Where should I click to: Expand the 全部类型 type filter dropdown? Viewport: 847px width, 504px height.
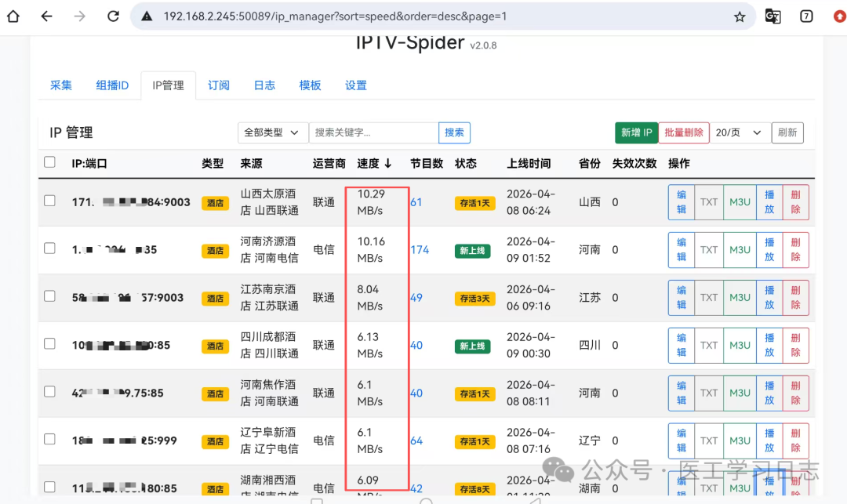tap(272, 132)
